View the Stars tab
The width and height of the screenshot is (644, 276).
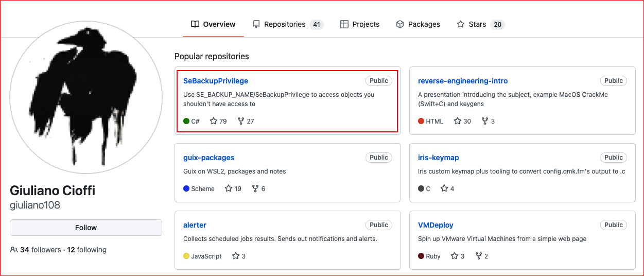pos(481,24)
